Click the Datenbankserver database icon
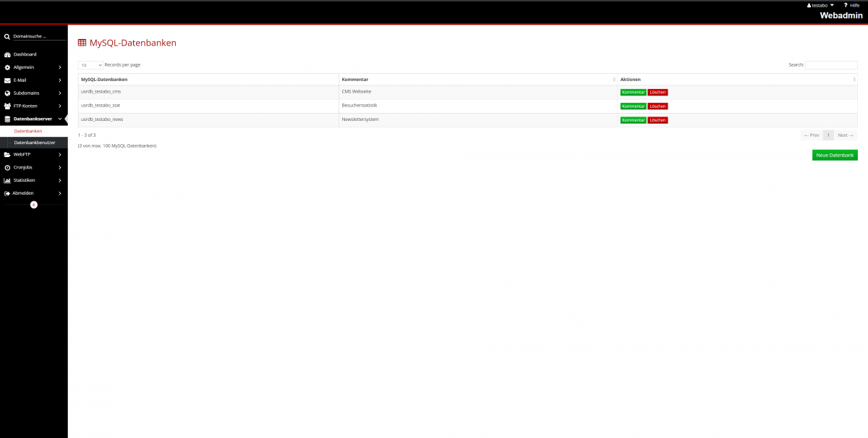 click(7, 119)
